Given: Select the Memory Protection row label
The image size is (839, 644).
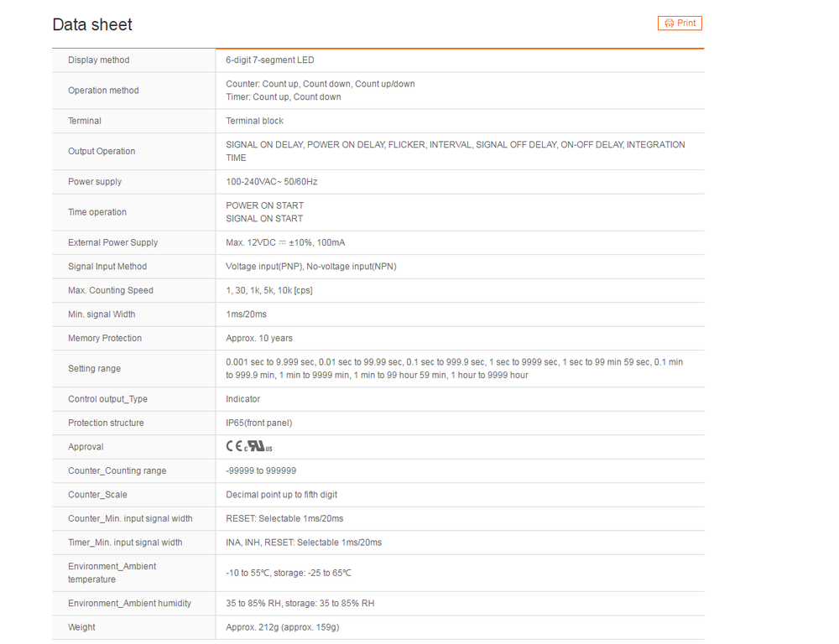Looking at the screenshot, I should coord(105,338).
